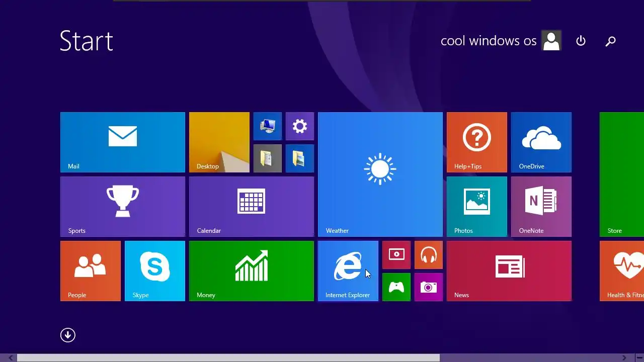The width and height of the screenshot is (644, 362).
Task: Open the OneNote tile
Action: tap(541, 207)
